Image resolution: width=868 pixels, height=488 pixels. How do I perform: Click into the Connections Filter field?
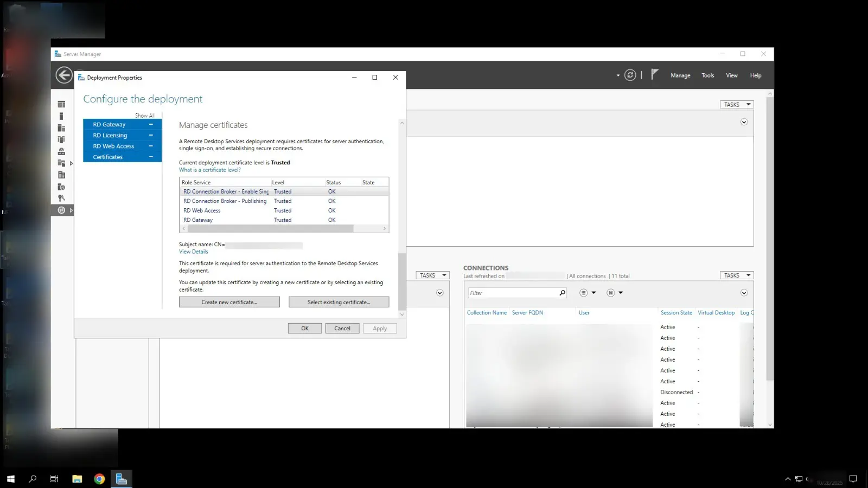pyautogui.click(x=513, y=293)
